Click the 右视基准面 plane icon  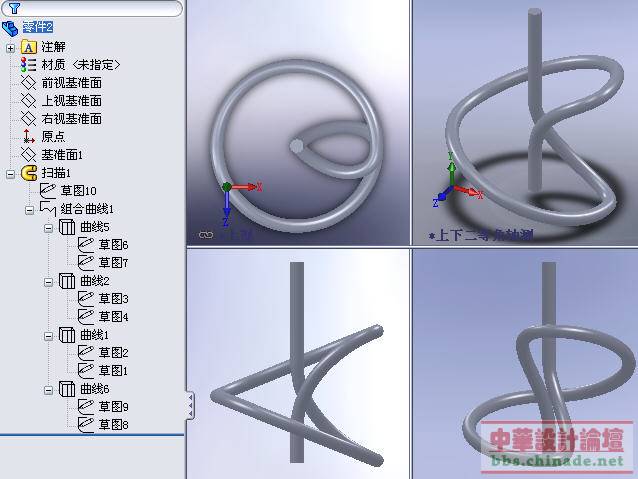[28, 118]
